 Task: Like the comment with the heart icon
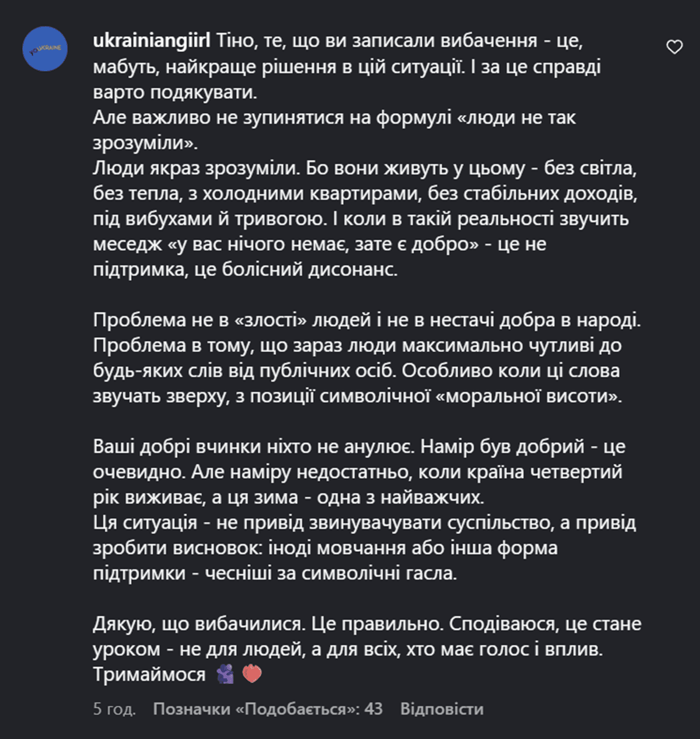point(674,47)
